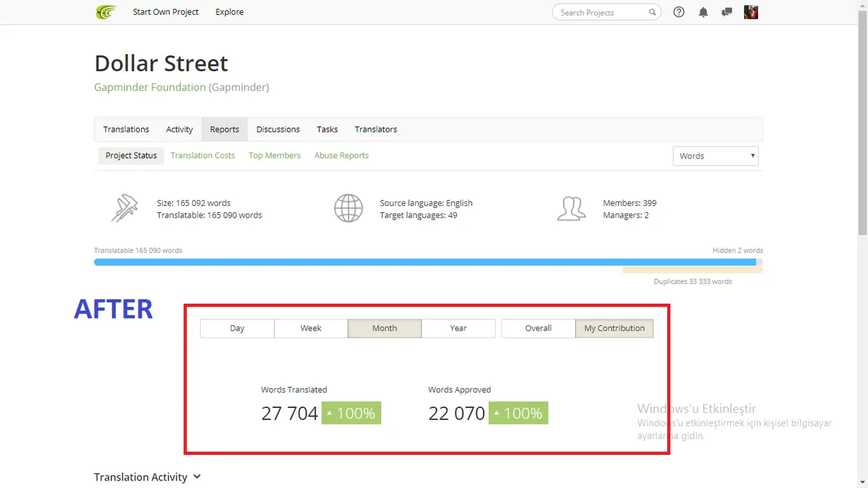868x488 pixels.
Task: Click the Words Approved 100% badge
Action: click(518, 413)
